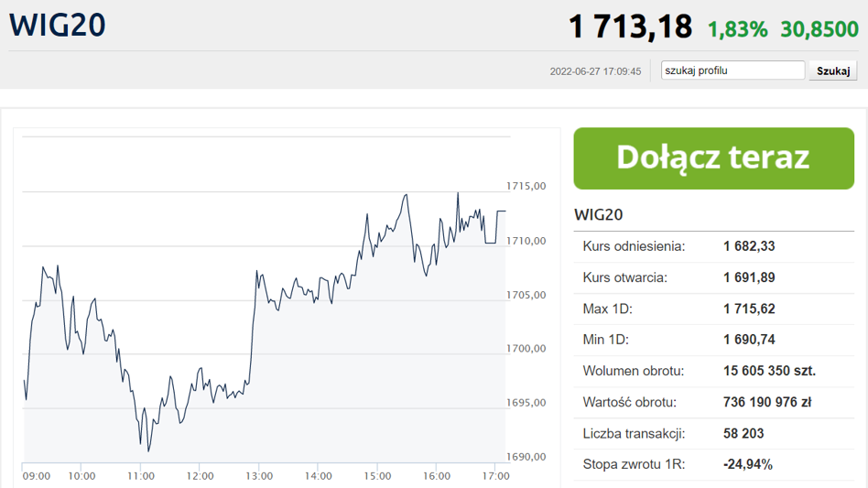Click the 1710,00 chart axis label

point(526,241)
